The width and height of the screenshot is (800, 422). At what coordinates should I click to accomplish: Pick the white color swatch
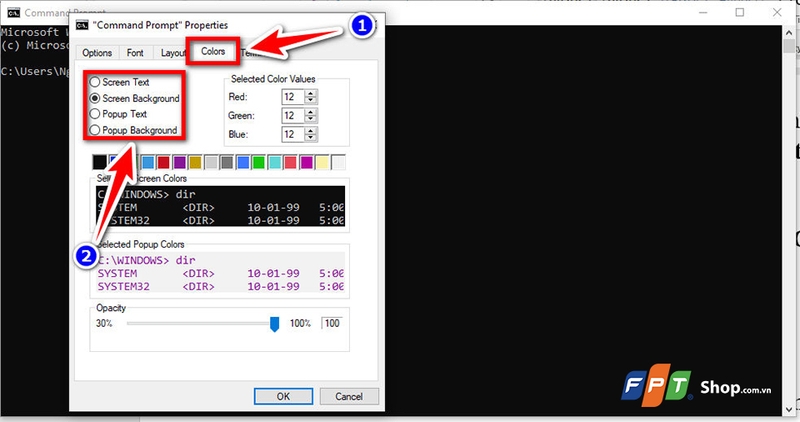coord(338,163)
